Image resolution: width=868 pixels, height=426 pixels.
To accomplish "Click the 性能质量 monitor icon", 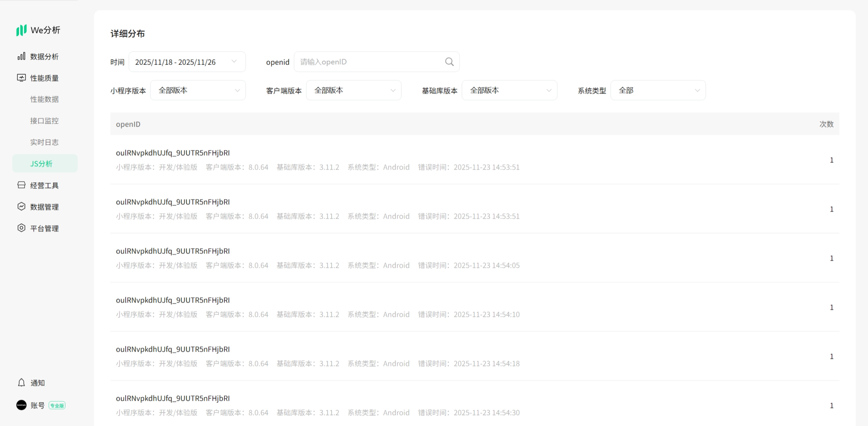I will pos(21,78).
